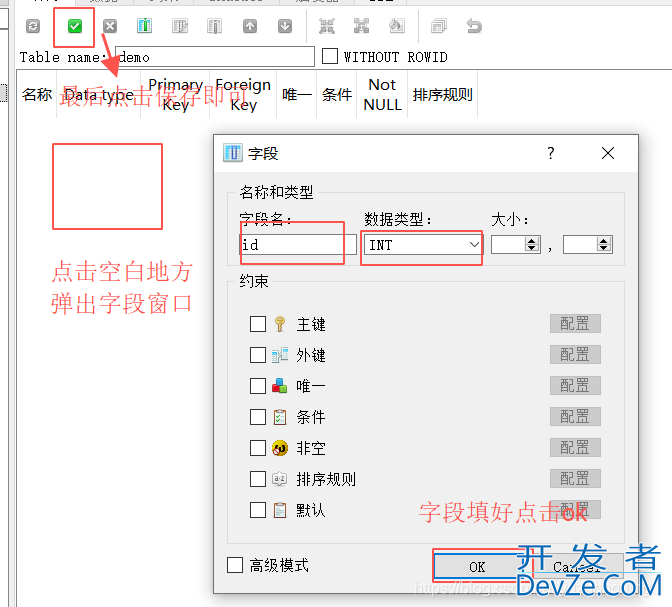This screenshot has width=672, height=607.
Task: Click the Primary Key column header
Action: (175, 94)
